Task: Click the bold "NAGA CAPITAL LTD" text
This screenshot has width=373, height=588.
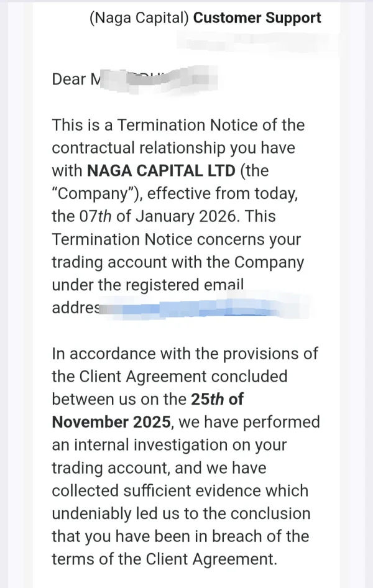Action: click(161, 171)
